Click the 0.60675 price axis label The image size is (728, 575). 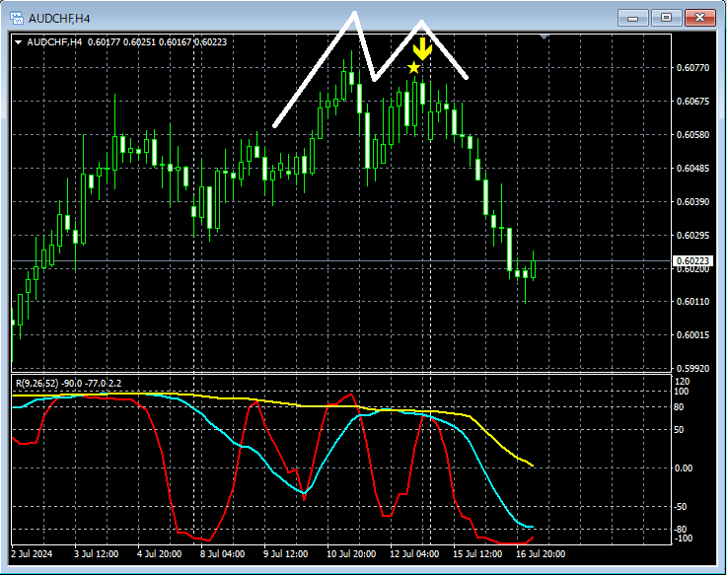(692, 102)
